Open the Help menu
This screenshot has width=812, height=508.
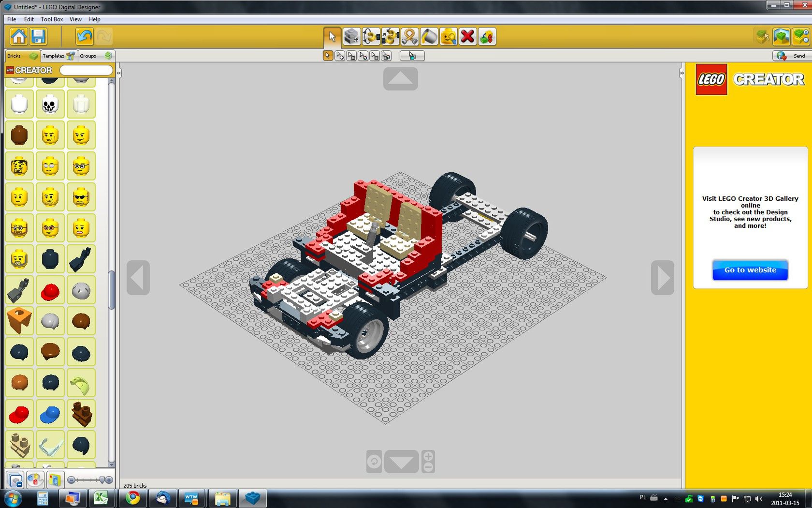point(94,19)
